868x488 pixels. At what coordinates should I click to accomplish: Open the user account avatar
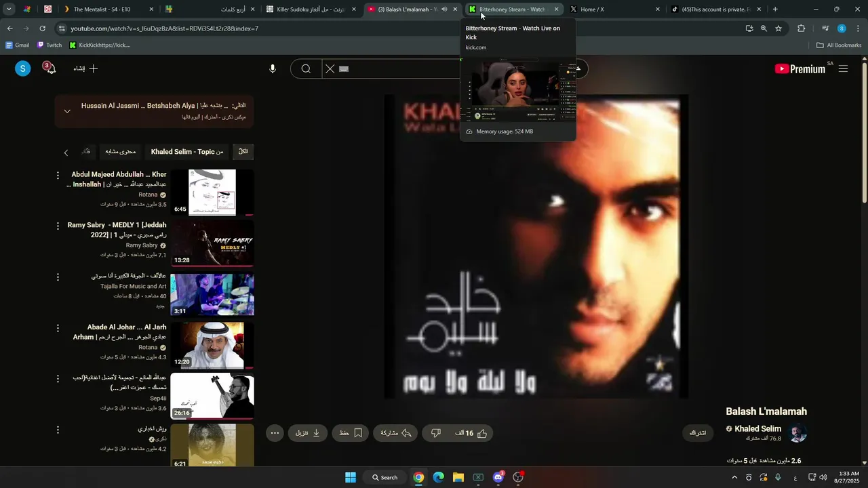point(23,68)
